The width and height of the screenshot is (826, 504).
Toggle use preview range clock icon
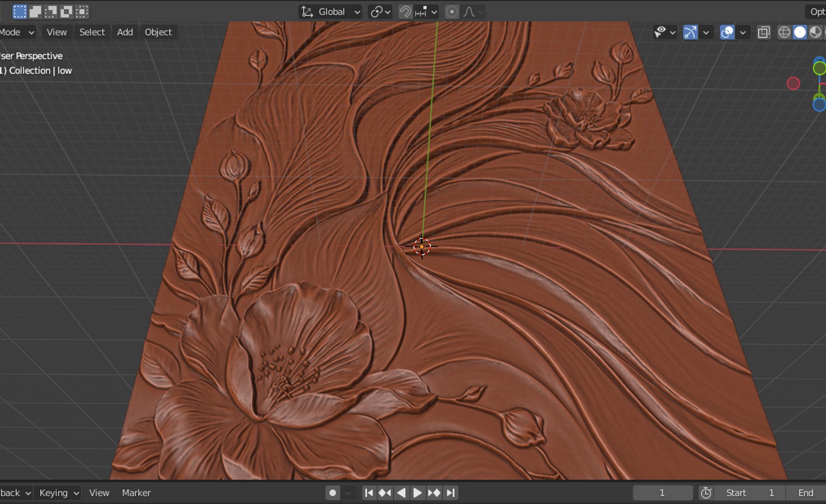706,493
